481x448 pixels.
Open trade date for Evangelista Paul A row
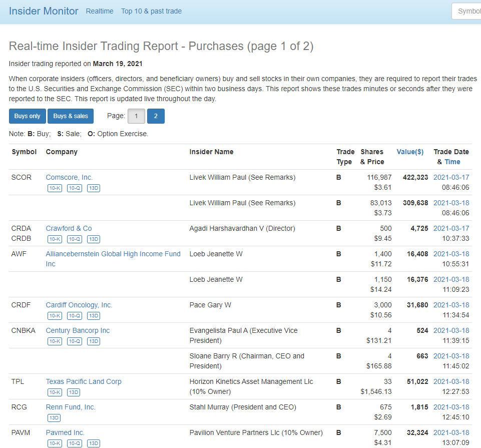click(451, 330)
